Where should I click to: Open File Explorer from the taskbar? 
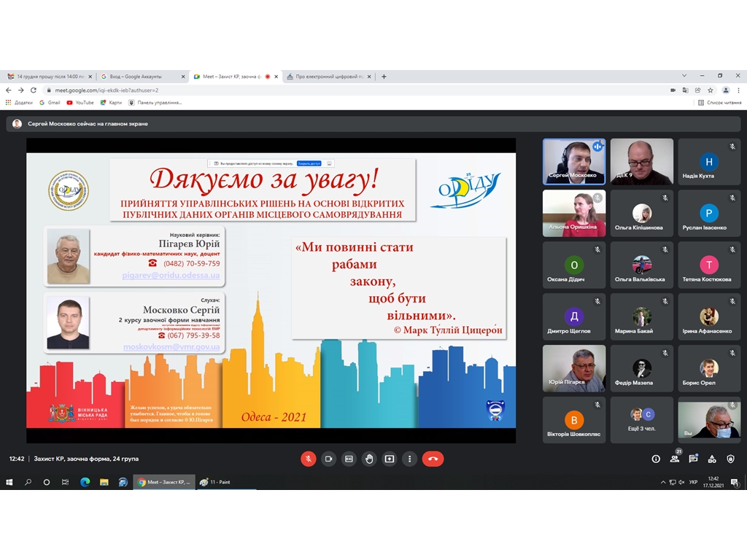pyautogui.click(x=104, y=482)
